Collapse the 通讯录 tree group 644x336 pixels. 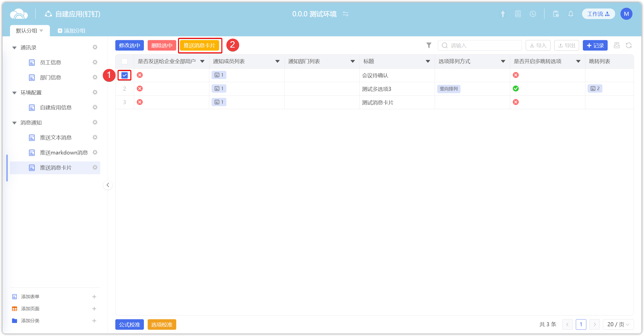point(15,48)
